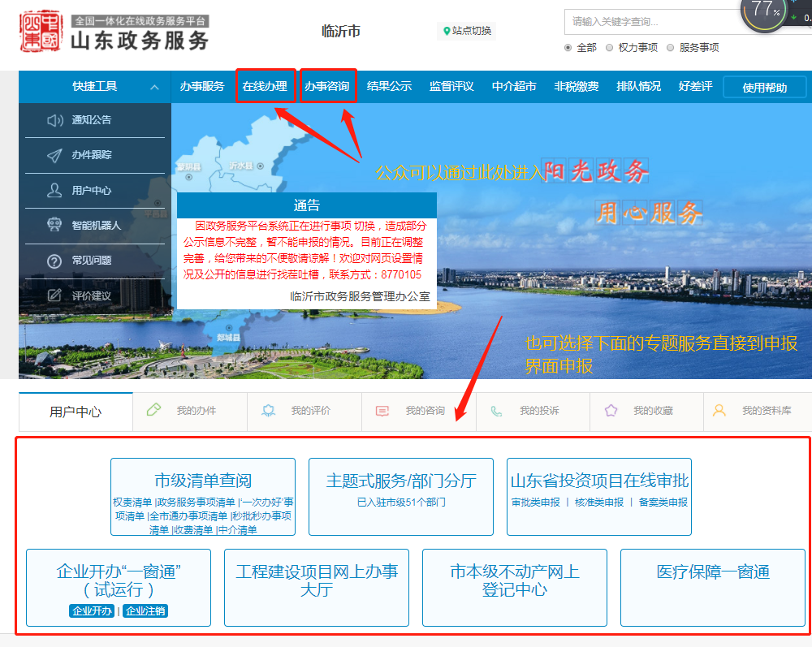Image resolution: width=812 pixels, height=647 pixels.
Task: Open 市本级不动产网上登记中心 card
Action: [515, 588]
